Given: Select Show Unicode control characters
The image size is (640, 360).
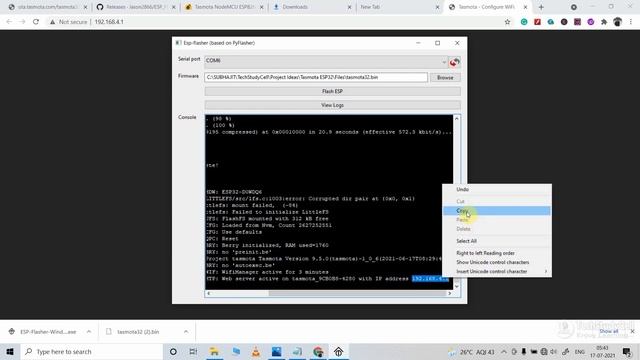Looking at the screenshot, I should pos(497,262).
